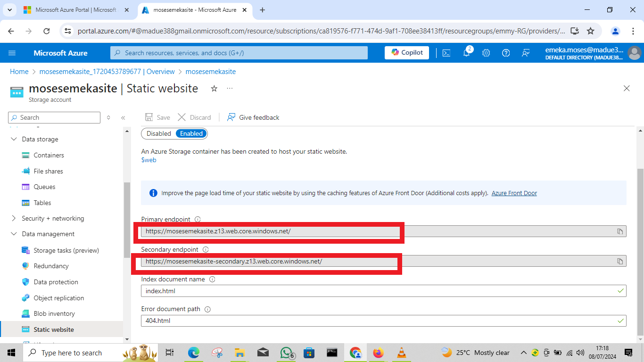The image size is (644, 362).
Task: Show hidden system tray icons
Action: [523, 353]
